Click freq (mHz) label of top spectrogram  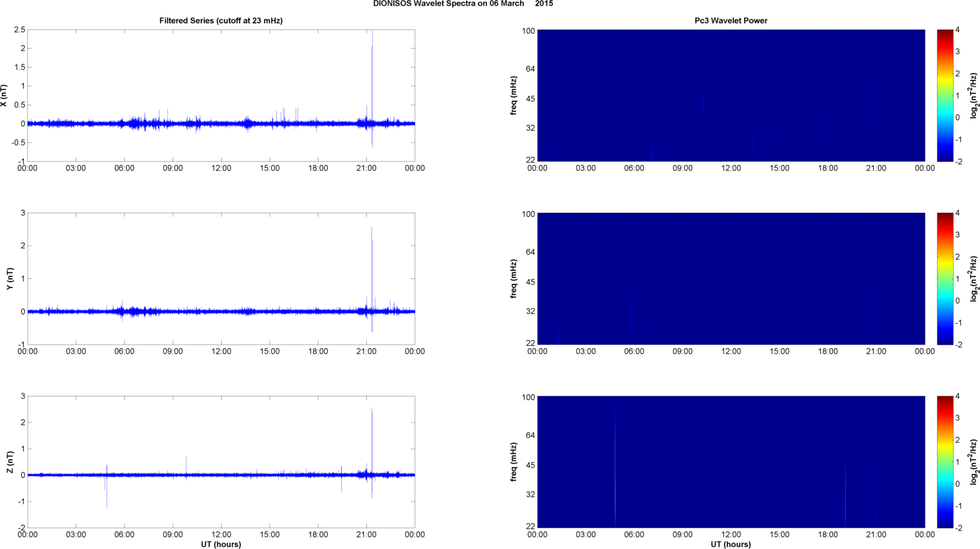[x=513, y=95]
